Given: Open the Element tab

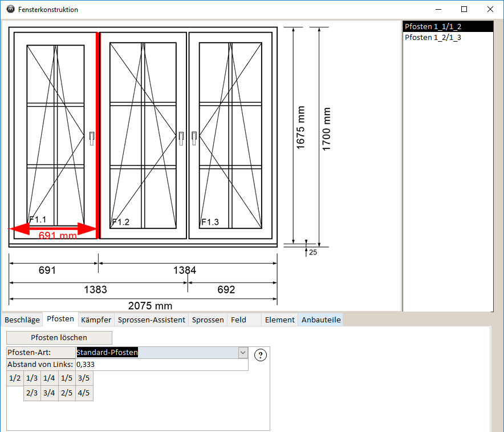Looking at the screenshot, I should coord(279,320).
